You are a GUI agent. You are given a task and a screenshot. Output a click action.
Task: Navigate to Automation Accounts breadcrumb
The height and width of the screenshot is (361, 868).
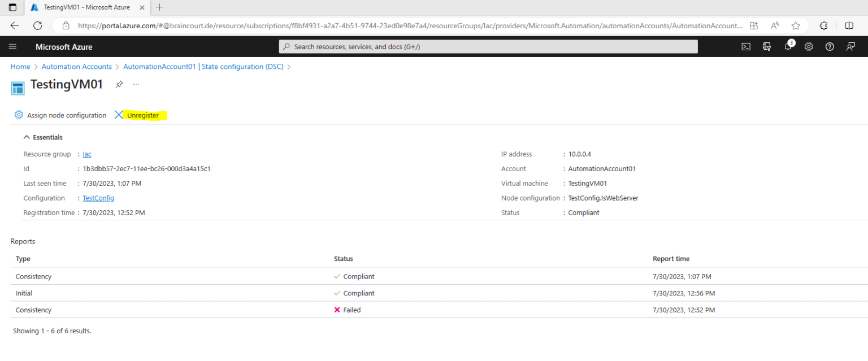click(76, 66)
